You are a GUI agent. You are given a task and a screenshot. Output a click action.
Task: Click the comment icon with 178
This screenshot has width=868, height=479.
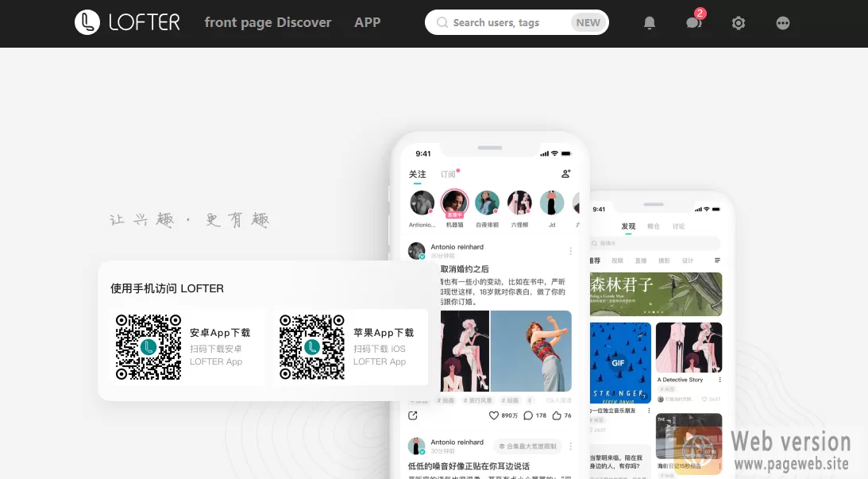pos(528,415)
